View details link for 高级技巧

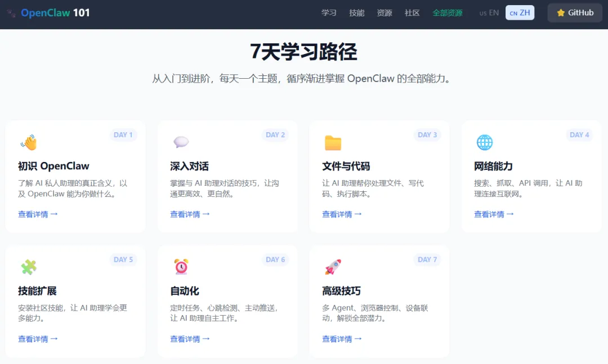(342, 339)
